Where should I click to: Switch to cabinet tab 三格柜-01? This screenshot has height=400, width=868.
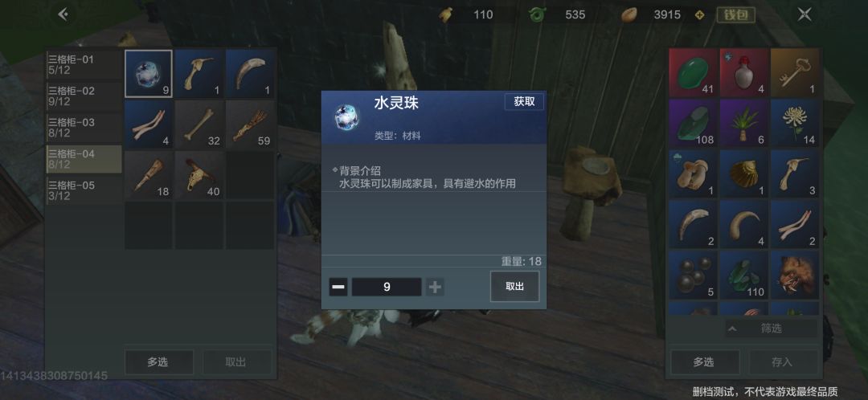click(x=84, y=65)
